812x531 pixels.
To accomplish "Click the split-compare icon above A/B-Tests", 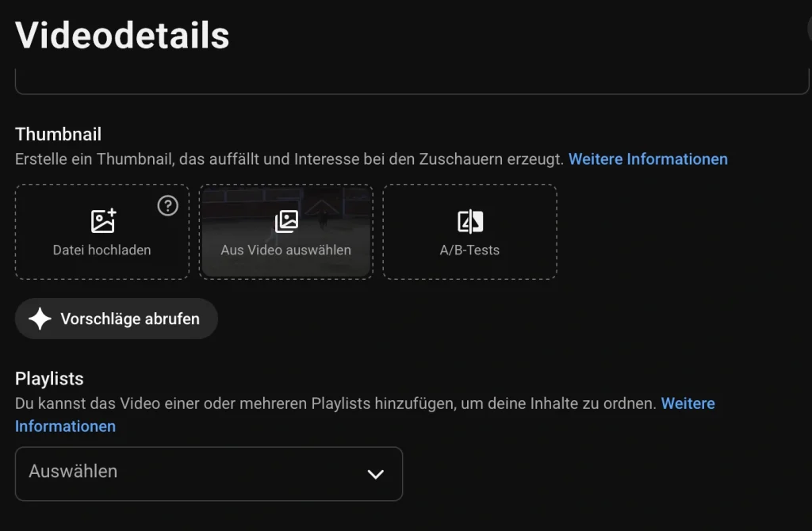I will (470, 221).
